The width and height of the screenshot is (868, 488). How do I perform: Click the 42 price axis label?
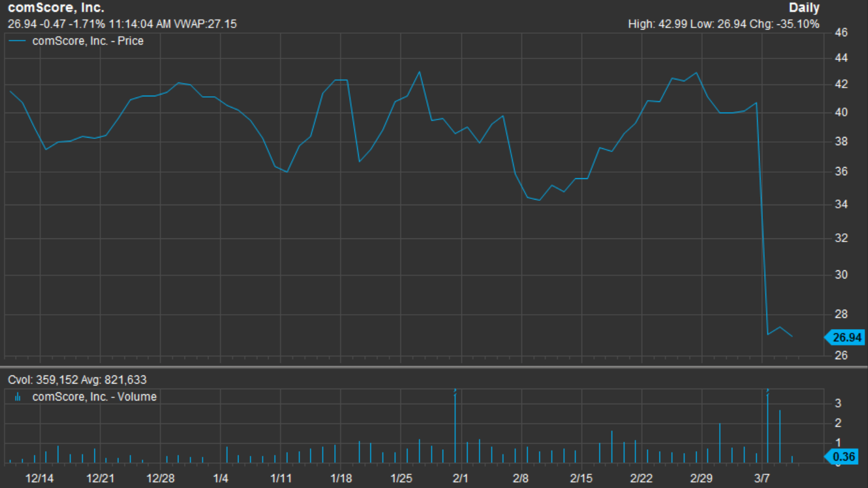click(x=841, y=84)
